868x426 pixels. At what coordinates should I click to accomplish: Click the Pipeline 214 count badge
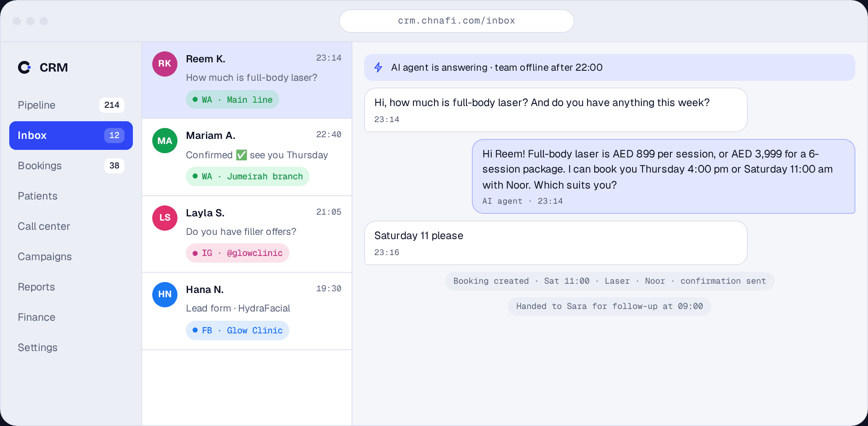[x=112, y=105]
